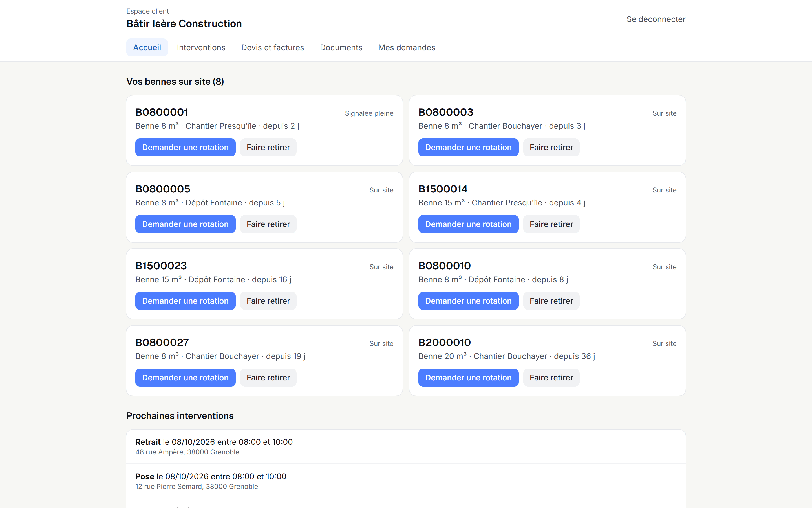
Task: Click Faire retirer for B0800010
Action: [551, 301]
